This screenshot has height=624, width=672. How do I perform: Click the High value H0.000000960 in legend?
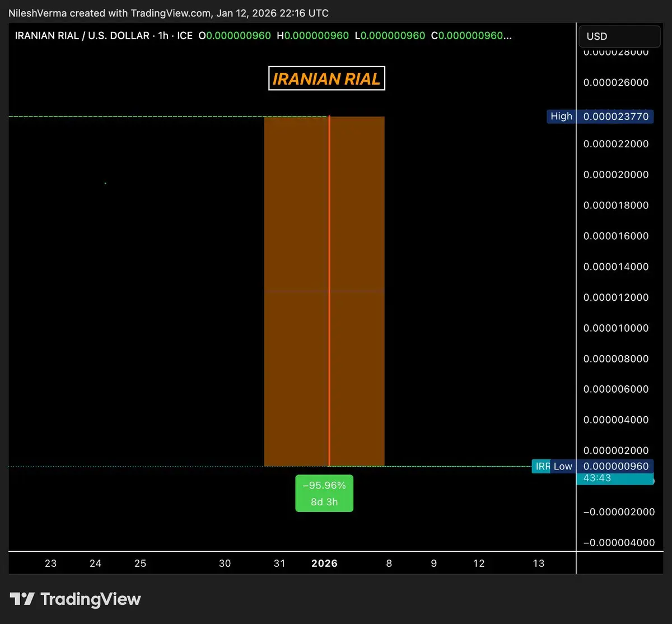click(x=312, y=36)
